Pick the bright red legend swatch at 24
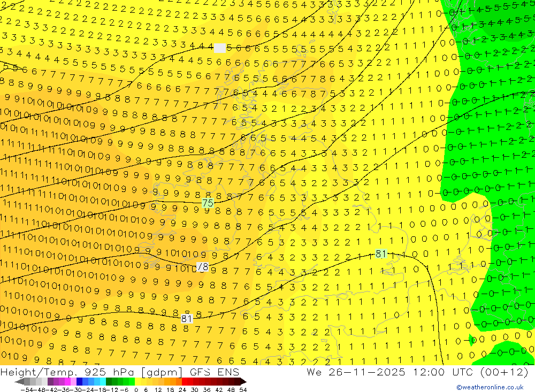The width and height of the screenshot is (535, 392). click(x=185, y=381)
